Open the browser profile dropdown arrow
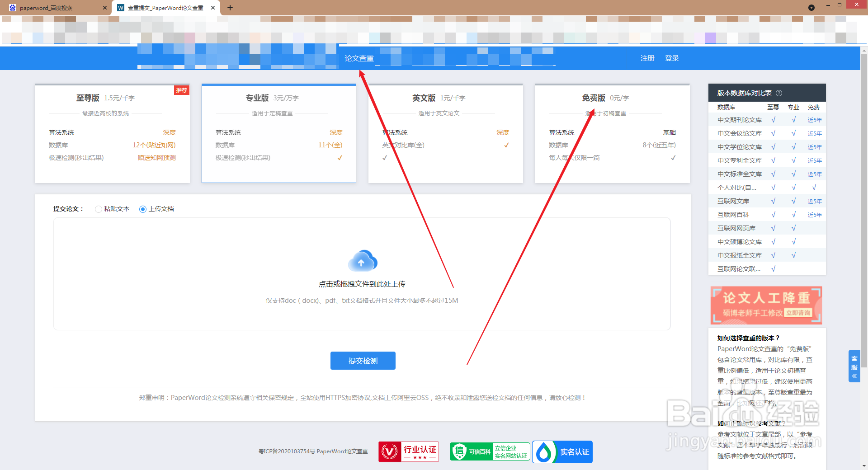Image resolution: width=868 pixels, height=470 pixels. [811, 8]
